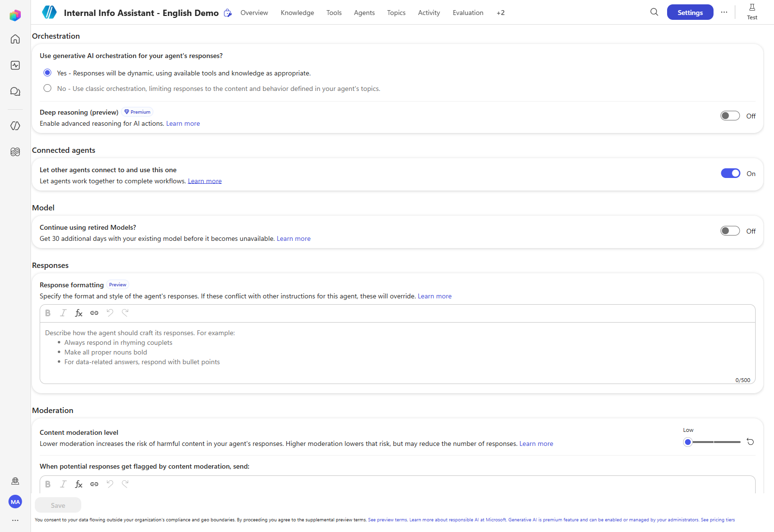Open the activity monitor sidebar icon
Screen dimensions: 774x532
(x=15, y=65)
